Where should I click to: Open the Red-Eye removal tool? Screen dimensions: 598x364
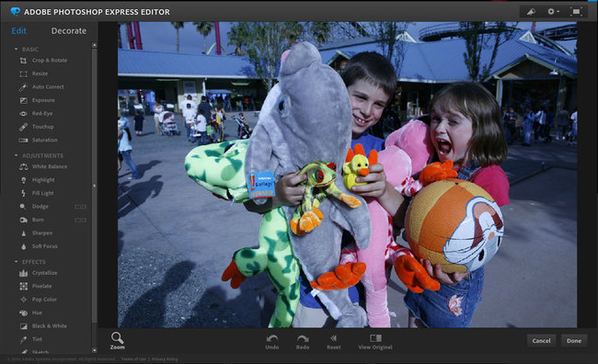coord(36,114)
